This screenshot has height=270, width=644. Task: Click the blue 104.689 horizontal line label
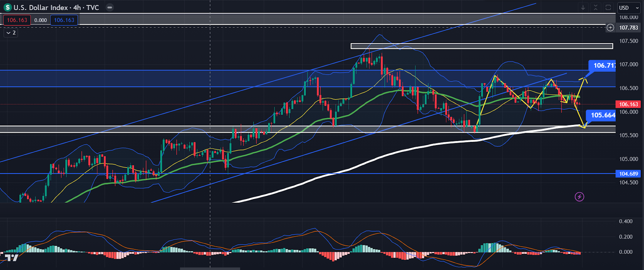pos(628,174)
